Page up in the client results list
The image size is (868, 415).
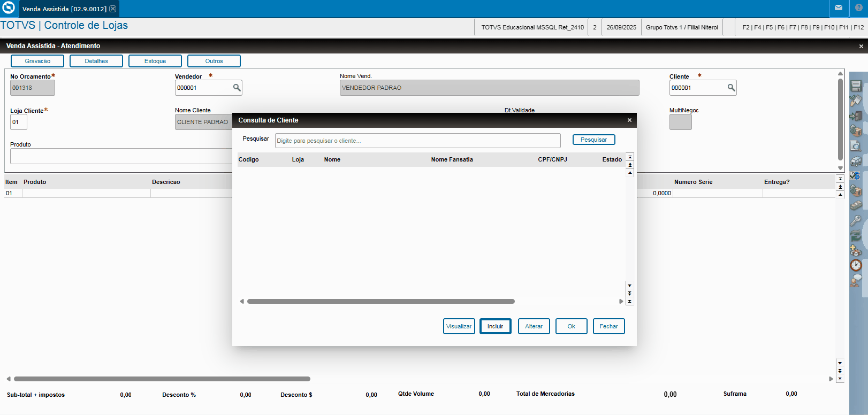(630, 165)
